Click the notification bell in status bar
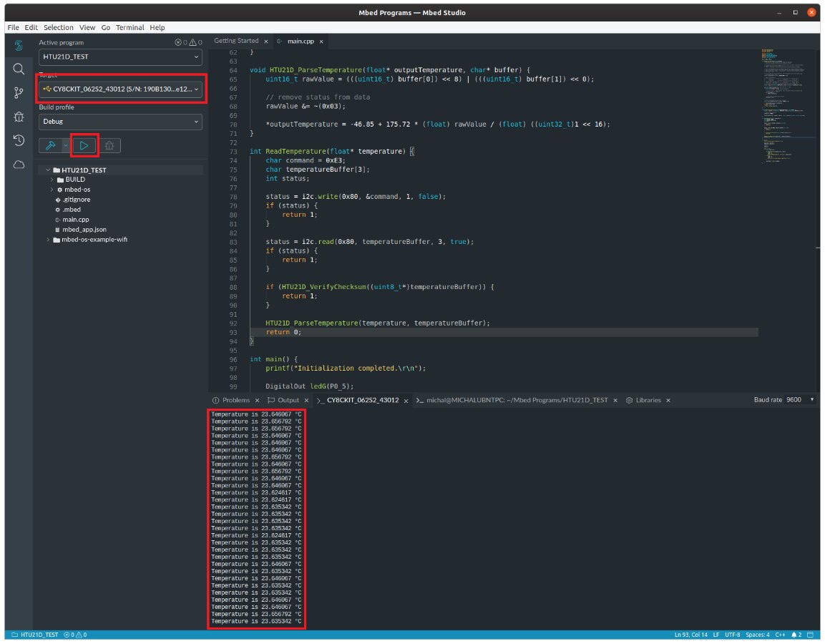 tap(795, 635)
